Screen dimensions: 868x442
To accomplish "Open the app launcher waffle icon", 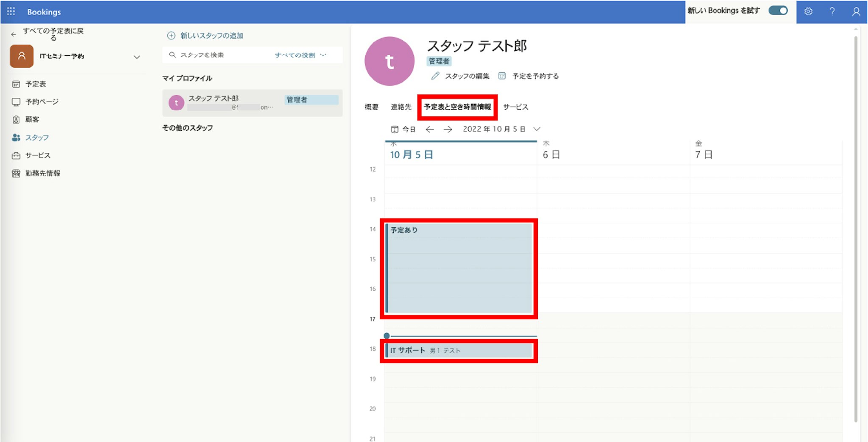I will point(11,11).
